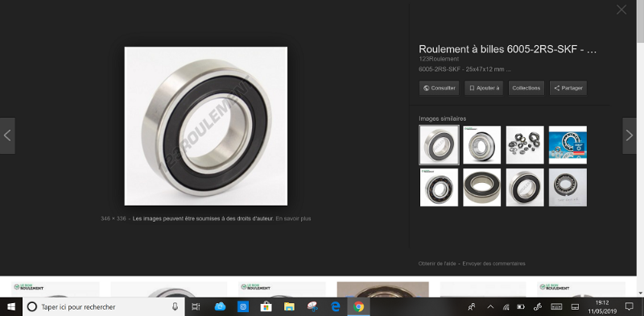Click the pen workspace tray icon
644x316 pixels.
pyautogui.click(x=538, y=306)
